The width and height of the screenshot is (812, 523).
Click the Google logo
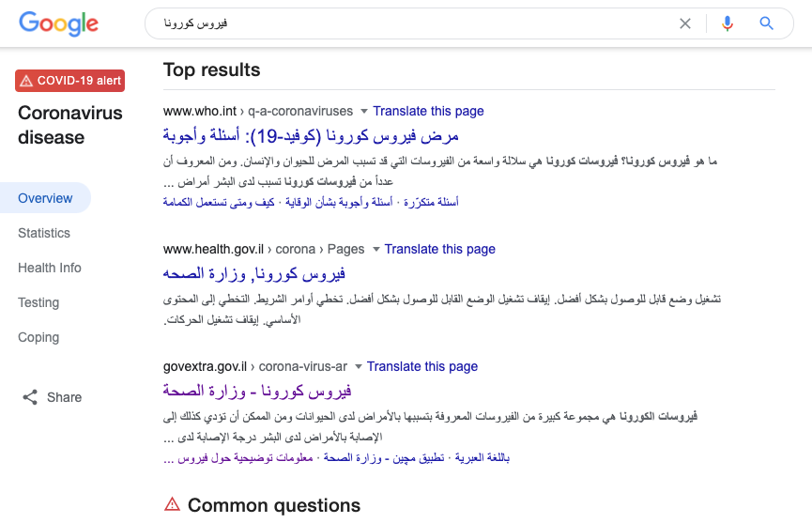coord(58,23)
